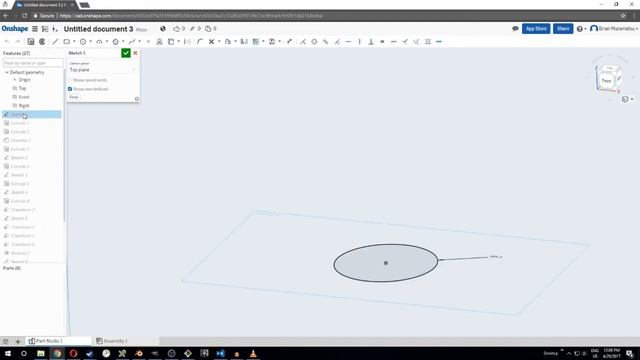Apply the Concentric constraint tool

click(x=314, y=42)
